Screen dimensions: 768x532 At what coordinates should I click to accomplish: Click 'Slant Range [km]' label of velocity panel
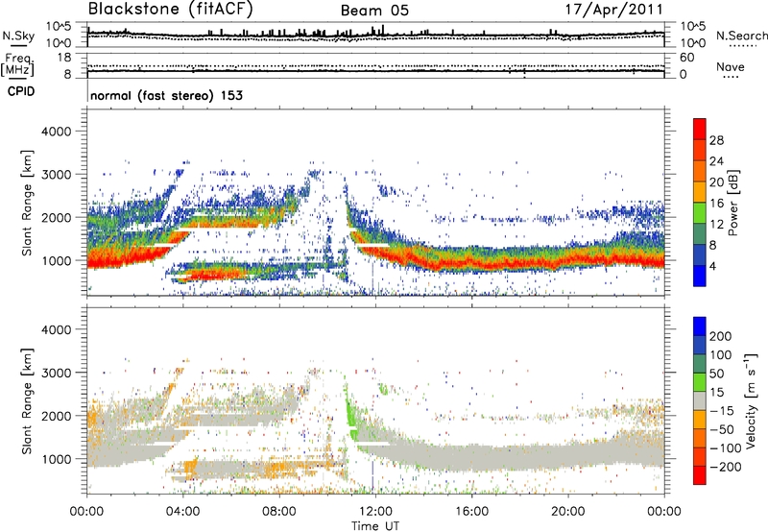click(27, 400)
